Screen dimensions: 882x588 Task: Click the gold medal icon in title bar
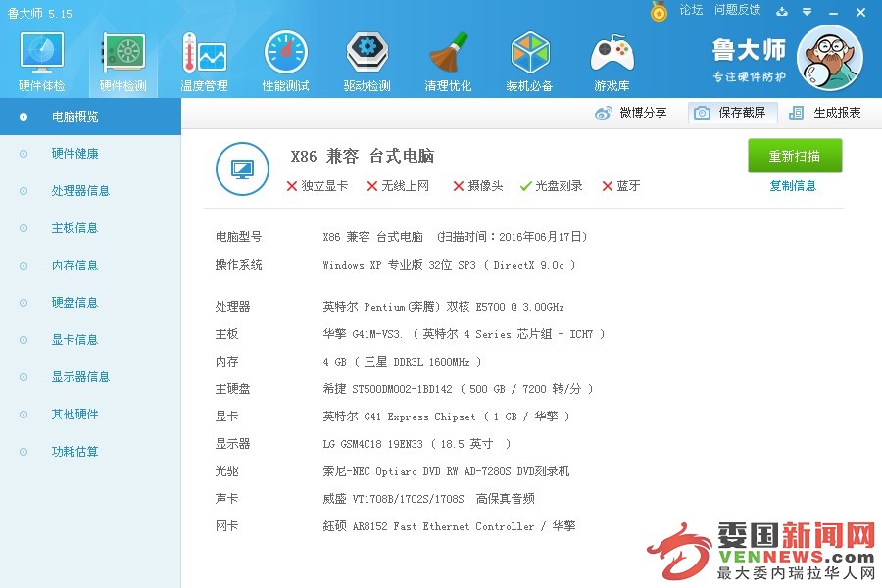tap(659, 11)
